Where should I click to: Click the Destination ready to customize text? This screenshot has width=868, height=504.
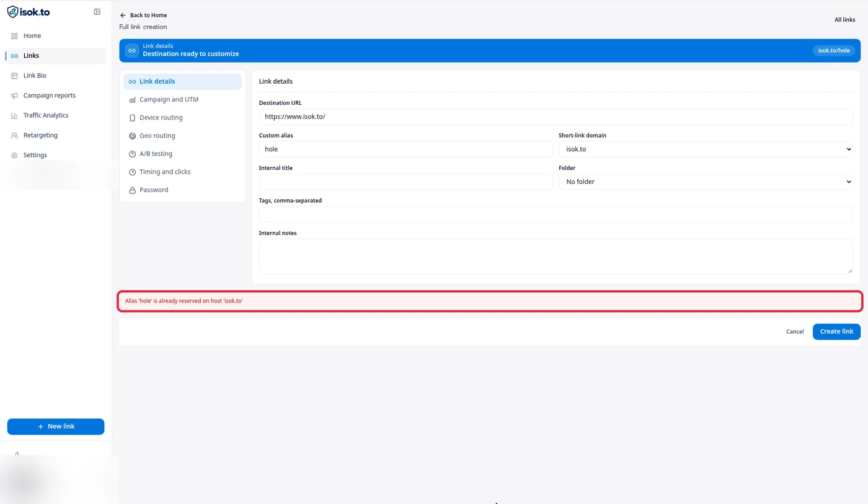(191, 54)
